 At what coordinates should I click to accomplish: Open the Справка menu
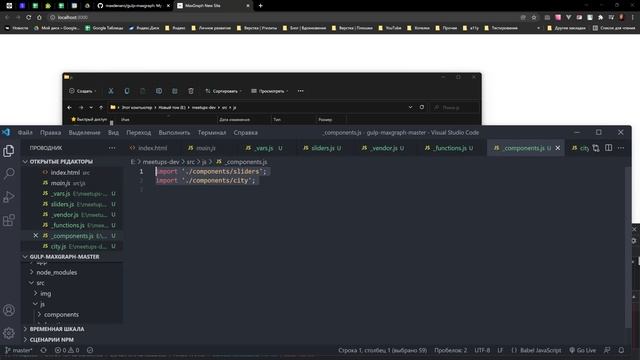click(x=245, y=133)
